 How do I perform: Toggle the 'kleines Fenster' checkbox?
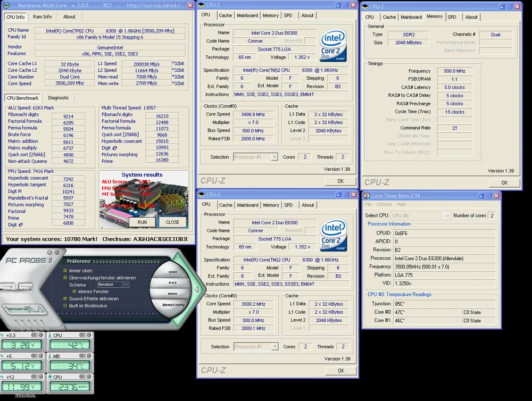74,291
